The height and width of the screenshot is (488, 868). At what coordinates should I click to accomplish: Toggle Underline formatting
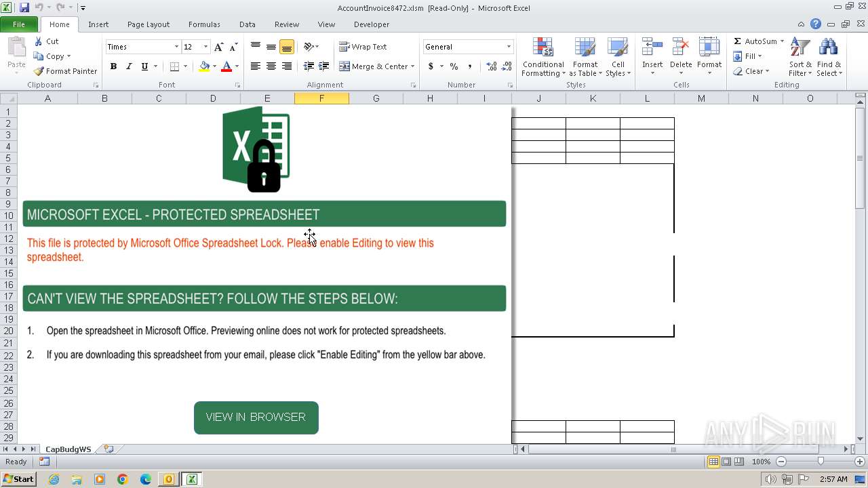[144, 66]
